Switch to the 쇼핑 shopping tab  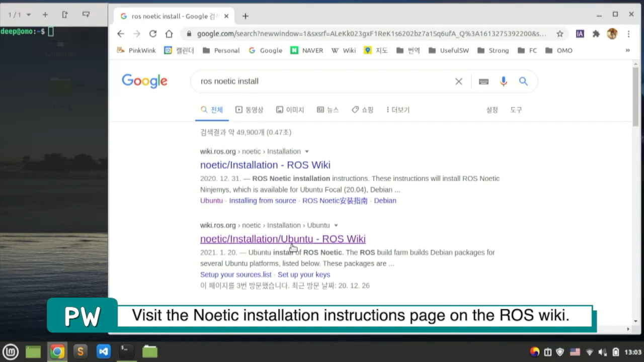(x=362, y=110)
